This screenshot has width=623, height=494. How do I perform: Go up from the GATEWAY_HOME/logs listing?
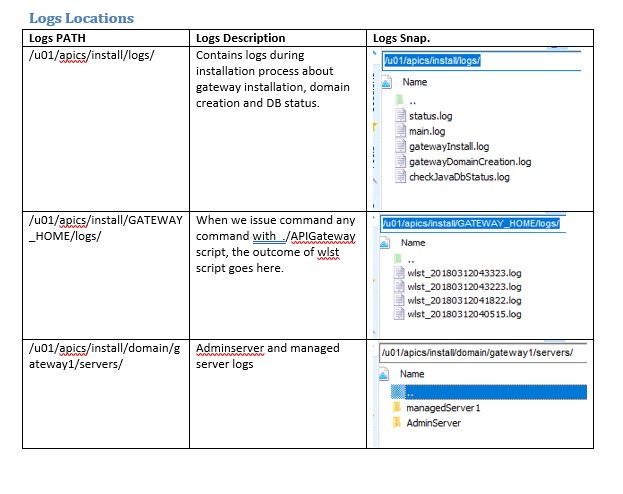click(399, 257)
